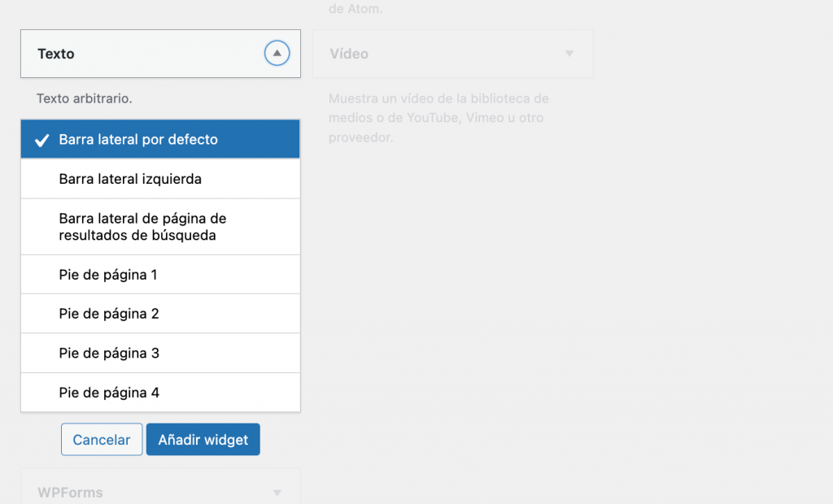
Task: Click the Texto arbitrario description text
Action: point(84,98)
